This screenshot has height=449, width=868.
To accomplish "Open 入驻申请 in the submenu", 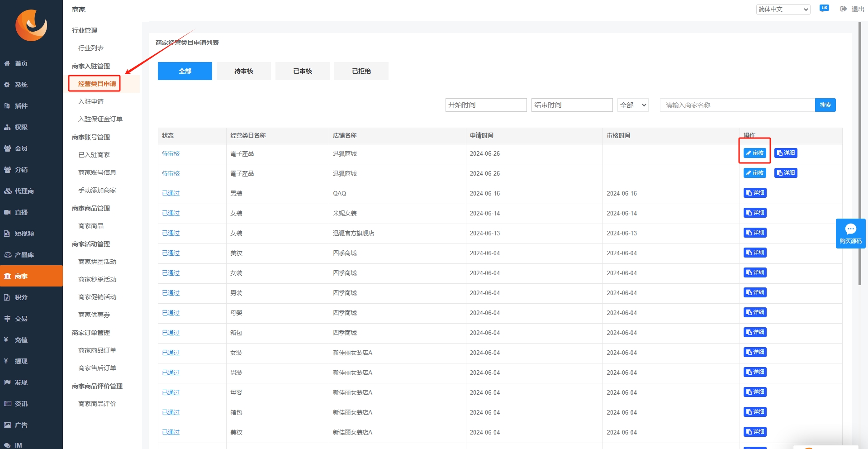I will (x=91, y=101).
